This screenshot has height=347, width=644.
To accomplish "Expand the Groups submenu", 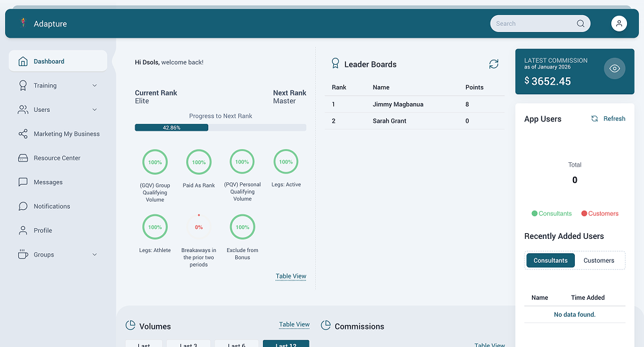I will pyautogui.click(x=94, y=255).
